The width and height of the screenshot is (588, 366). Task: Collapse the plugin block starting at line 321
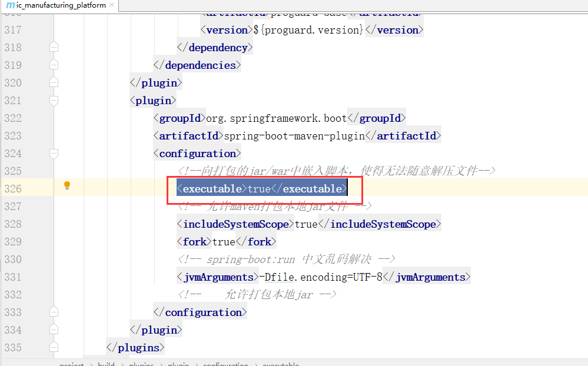pyautogui.click(x=54, y=101)
